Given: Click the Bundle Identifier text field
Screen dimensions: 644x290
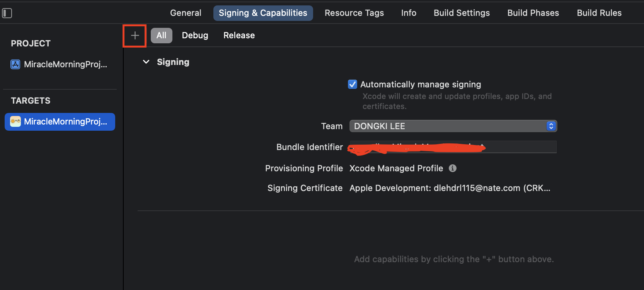Looking at the screenshot, I should pos(453,147).
